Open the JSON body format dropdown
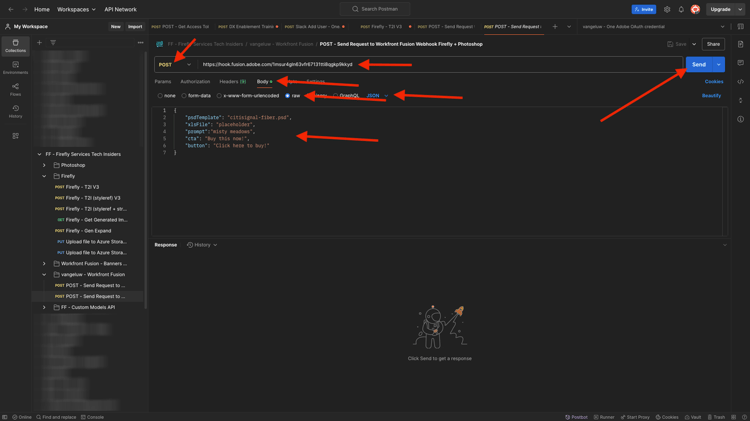Screen dimensions: 750x421 click(377, 96)
